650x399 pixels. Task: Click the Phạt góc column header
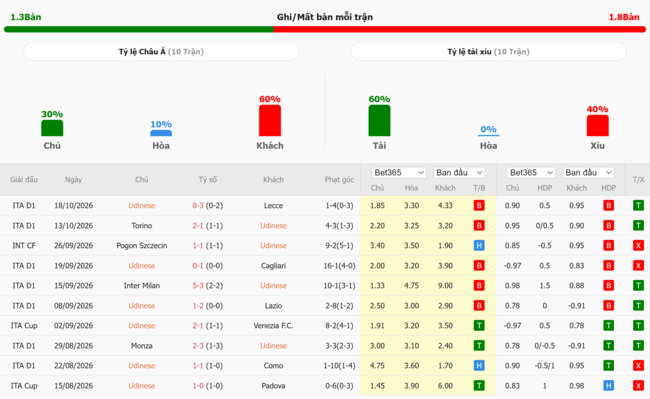click(x=339, y=179)
